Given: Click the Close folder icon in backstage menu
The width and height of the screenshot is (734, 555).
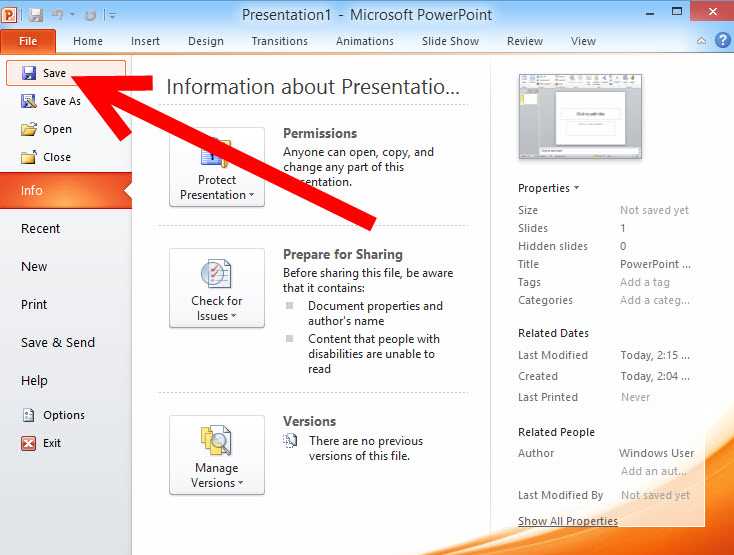Looking at the screenshot, I should click(29, 157).
